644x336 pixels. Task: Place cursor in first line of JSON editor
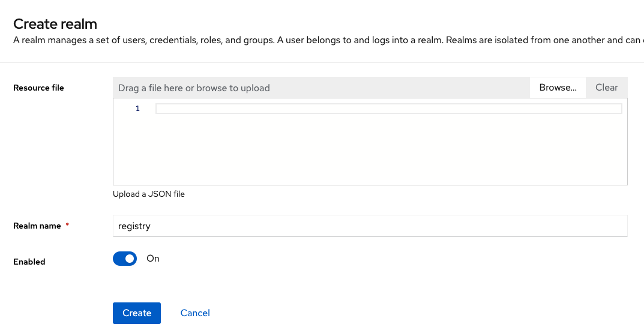(388, 109)
